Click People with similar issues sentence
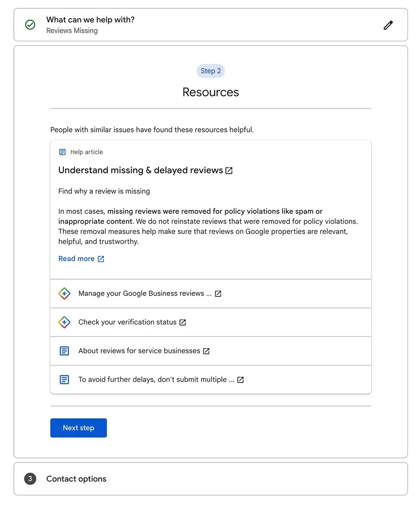The height and width of the screenshot is (510, 420). pos(152,130)
